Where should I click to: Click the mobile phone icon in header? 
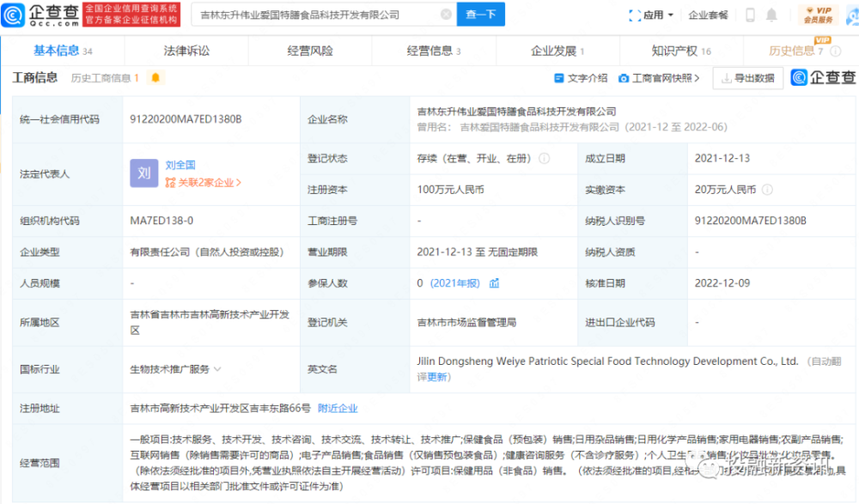[750, 15]
